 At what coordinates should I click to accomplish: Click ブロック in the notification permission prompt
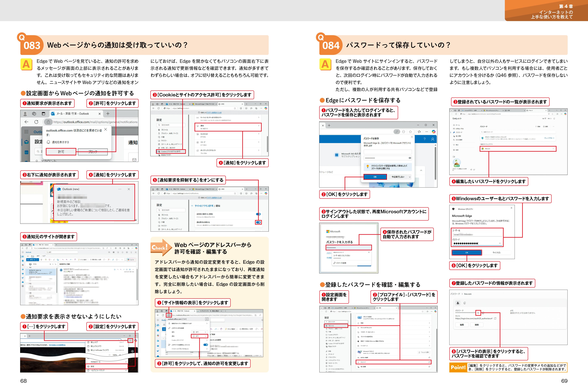click(x=93, y=152)
